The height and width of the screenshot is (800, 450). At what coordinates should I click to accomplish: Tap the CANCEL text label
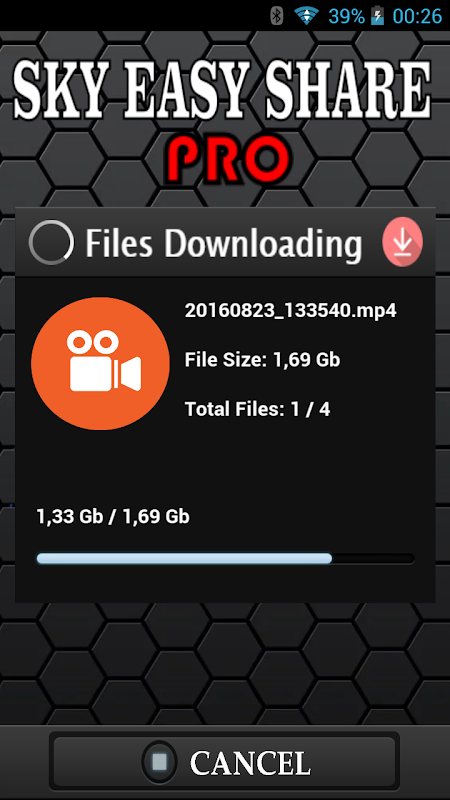(x=250, y=763)
